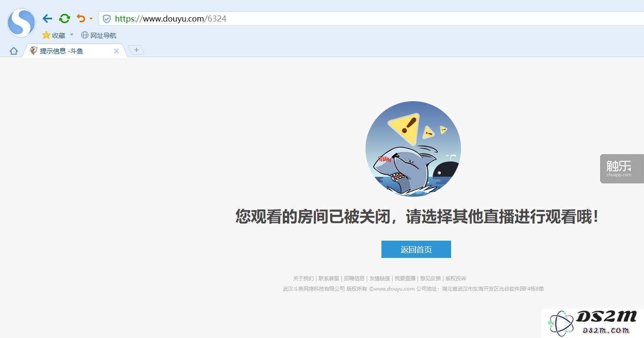Open 网址导航 bookmark link

tap(99, 35)
